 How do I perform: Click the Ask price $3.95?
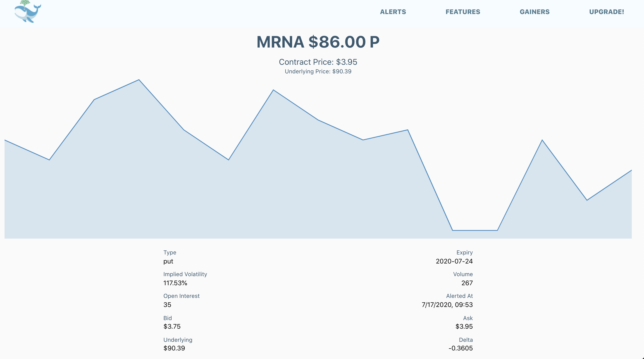click(464, 326)
